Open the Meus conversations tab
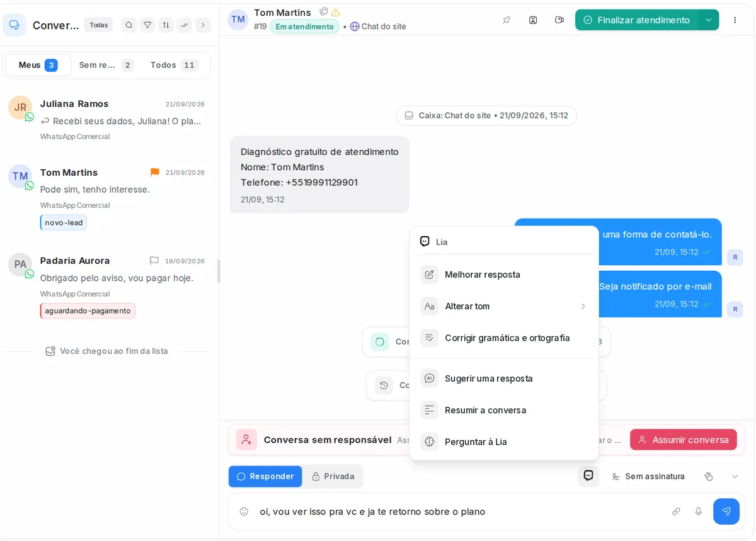The width and height of the screenshot is (756, 541). (38, 65)
